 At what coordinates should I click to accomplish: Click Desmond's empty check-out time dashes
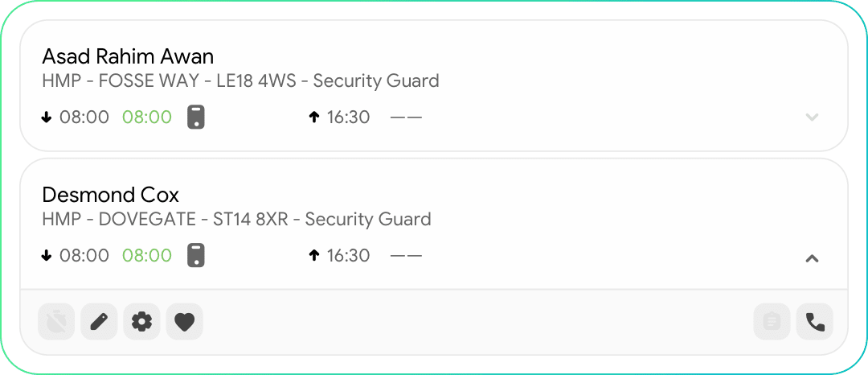click(x=406, y=256)
